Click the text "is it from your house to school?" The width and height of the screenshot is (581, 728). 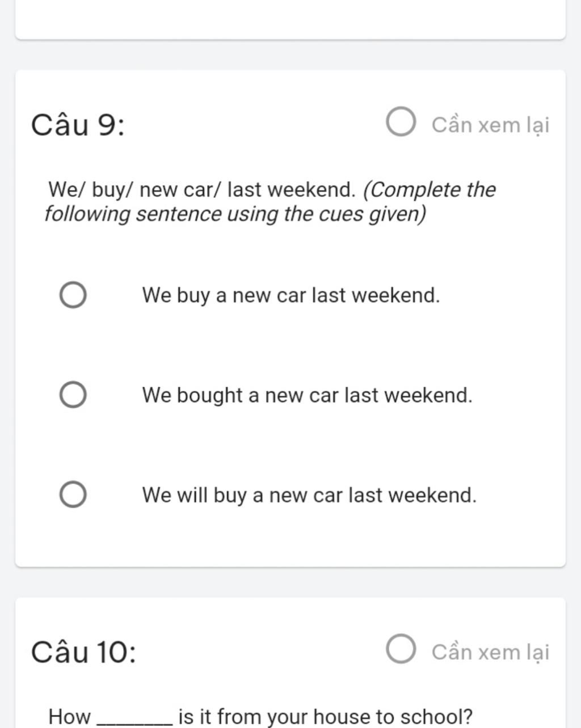[x=325, y=717]
